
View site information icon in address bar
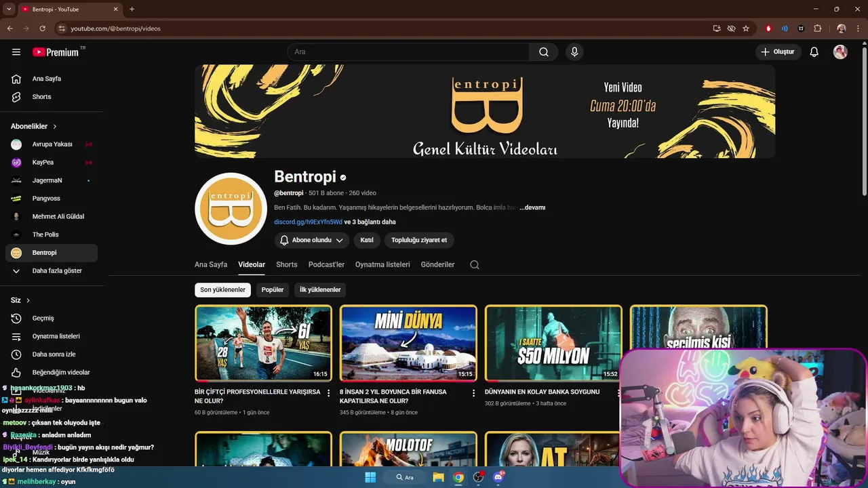pyautogui.click(x=62, y=28)
